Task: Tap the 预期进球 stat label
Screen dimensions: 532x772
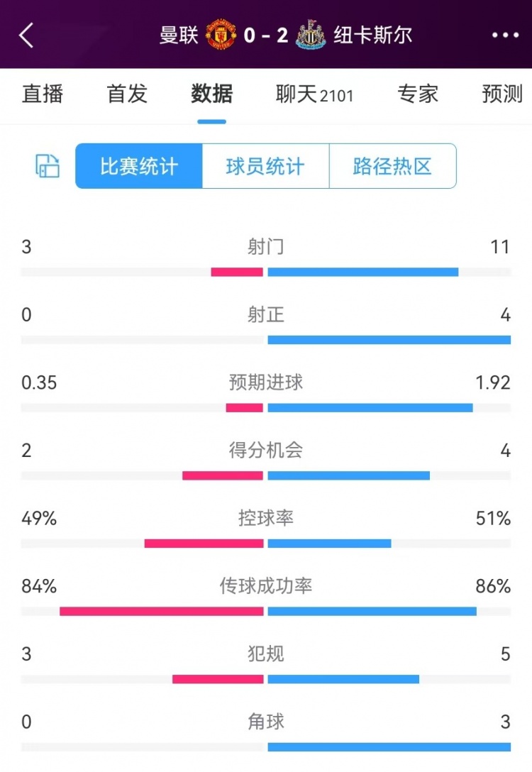Action: pos(266,382)
